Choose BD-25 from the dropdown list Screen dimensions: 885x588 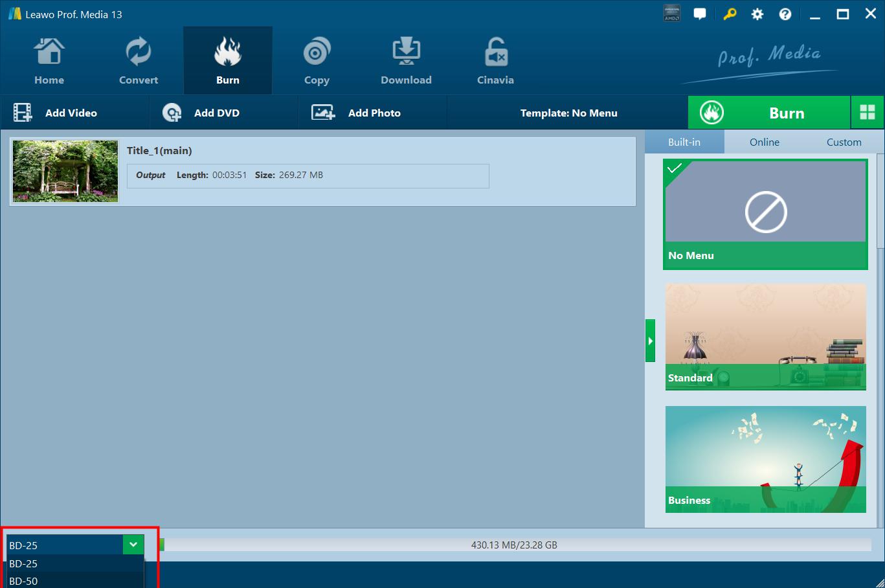tap(74, 563)
